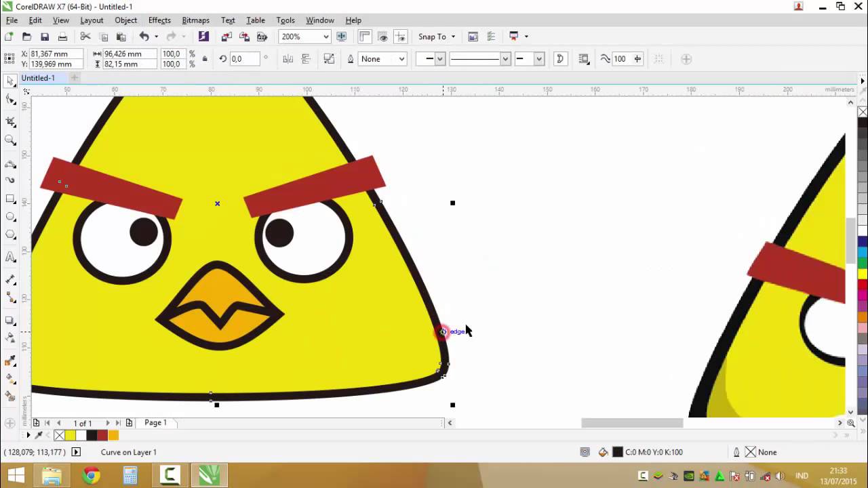Toggle Show guidelines button
The image size is (868, 488).
pyautogui.click(x=400, y=37)
